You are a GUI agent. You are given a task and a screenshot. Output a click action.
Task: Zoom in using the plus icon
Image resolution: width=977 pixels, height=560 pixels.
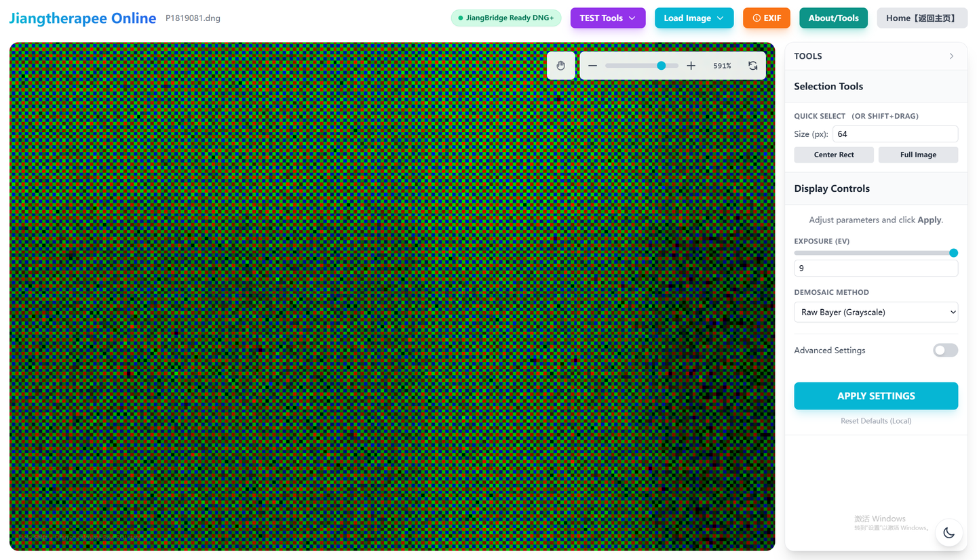[x=691, y=65]
